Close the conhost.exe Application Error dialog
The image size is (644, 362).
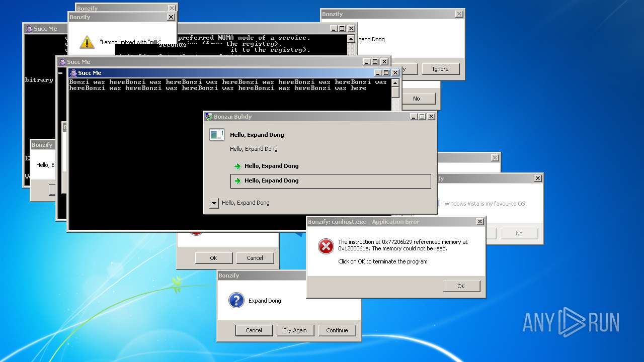pos(480,222)
